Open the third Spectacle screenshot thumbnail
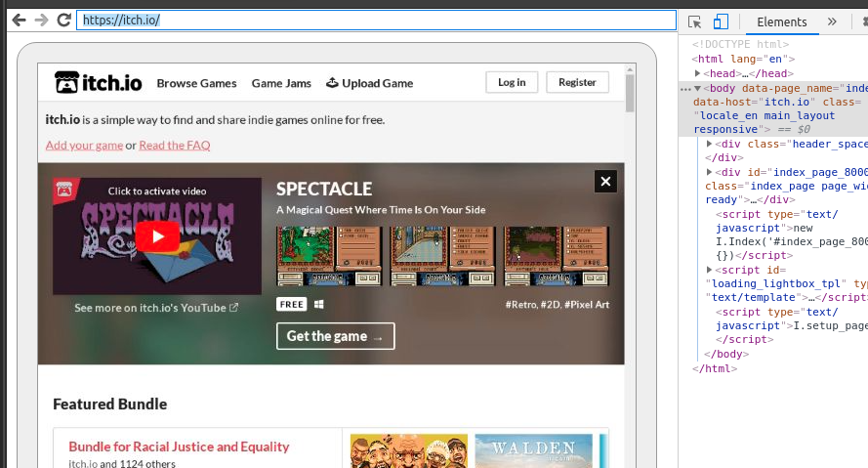Image resolution: width=868 pixels, height=468 pixels. pyautogui.click(x=556, y=255)
